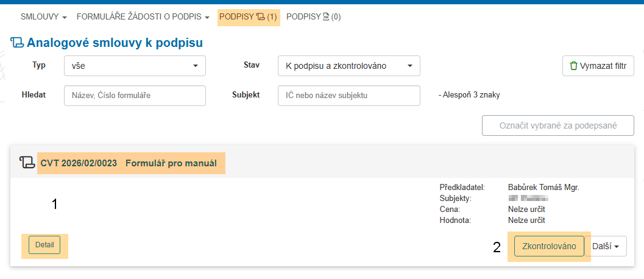Expand the Typ dropdown showing vše
The height and width of the screenshot is (279, 644).
[135, 66]
